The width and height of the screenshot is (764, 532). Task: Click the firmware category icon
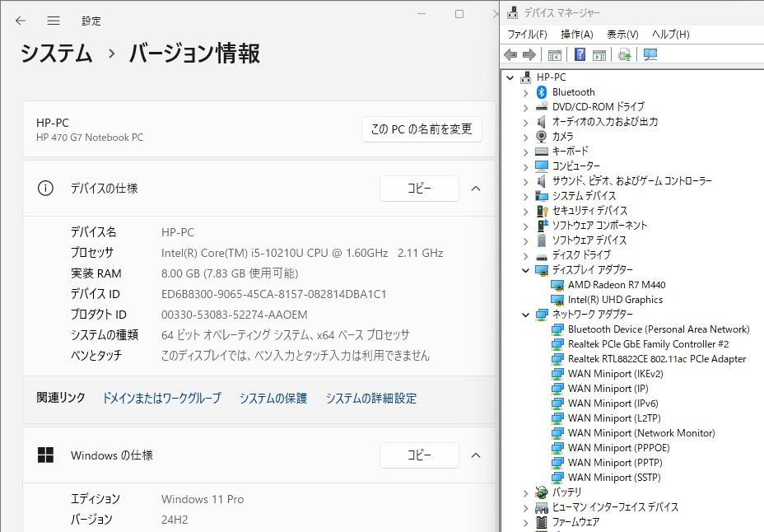click(542, 522)
